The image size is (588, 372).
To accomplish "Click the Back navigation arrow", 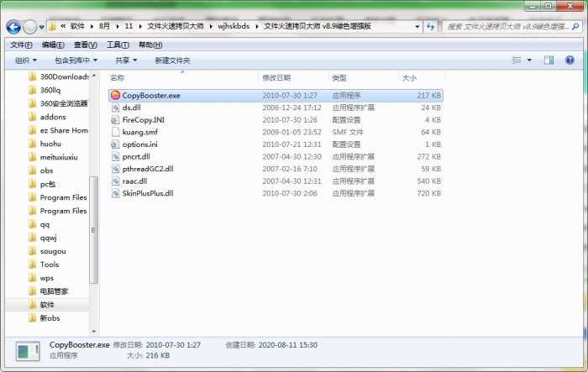I will [14, 27].
